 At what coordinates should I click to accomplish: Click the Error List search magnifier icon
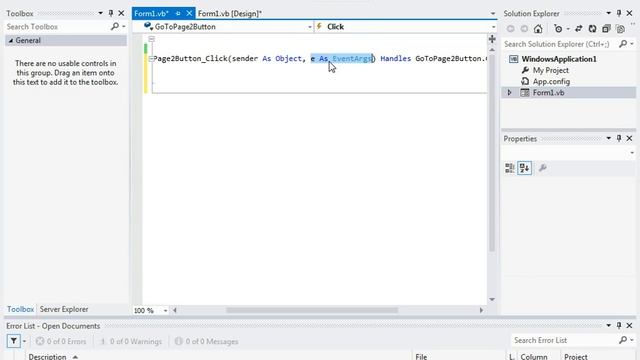623,340
